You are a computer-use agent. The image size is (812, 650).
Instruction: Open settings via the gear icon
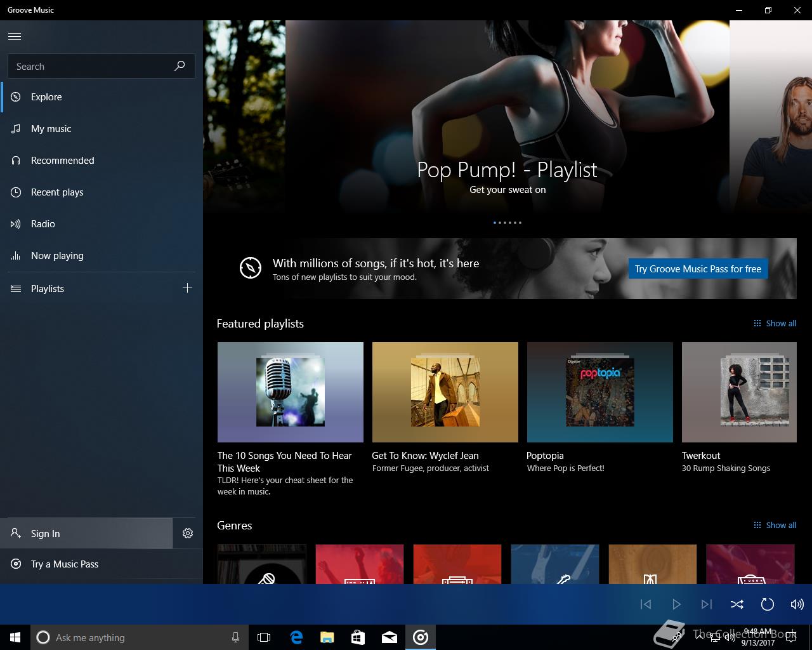point(188,533)
